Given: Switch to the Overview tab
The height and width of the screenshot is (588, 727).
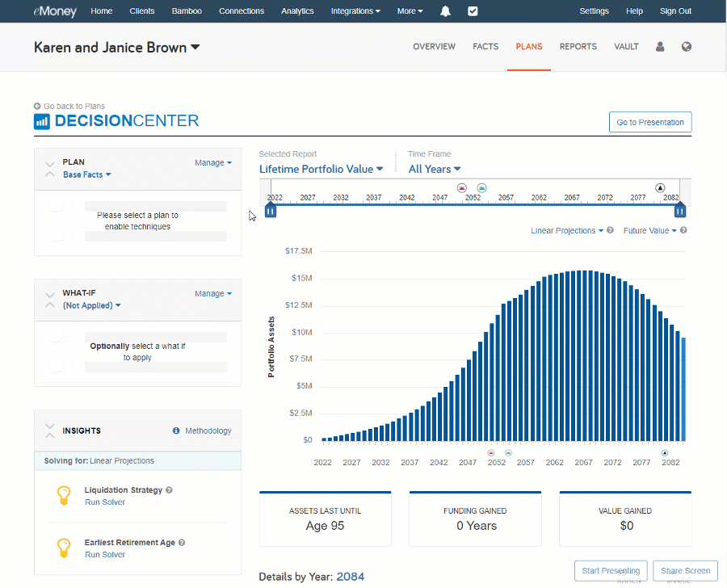Looking at the screenshot, I should click(x=434, y=46).
